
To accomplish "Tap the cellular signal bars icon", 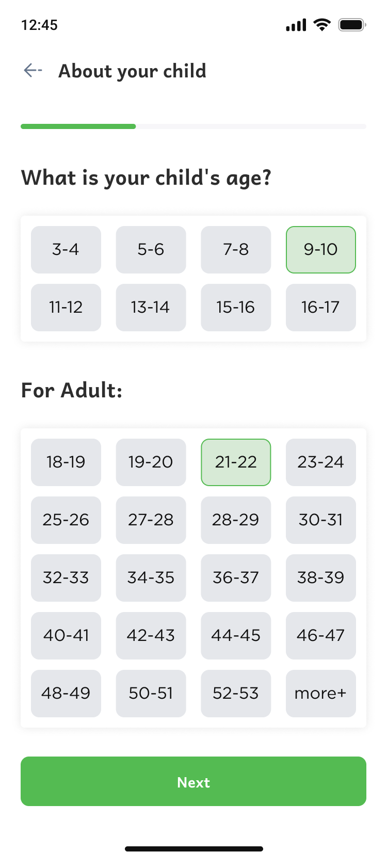I will [296, 25].
